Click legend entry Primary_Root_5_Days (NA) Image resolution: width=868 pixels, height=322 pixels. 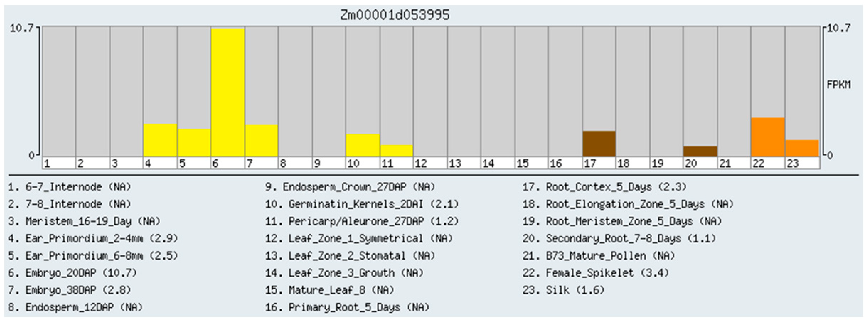click(347, 307)
